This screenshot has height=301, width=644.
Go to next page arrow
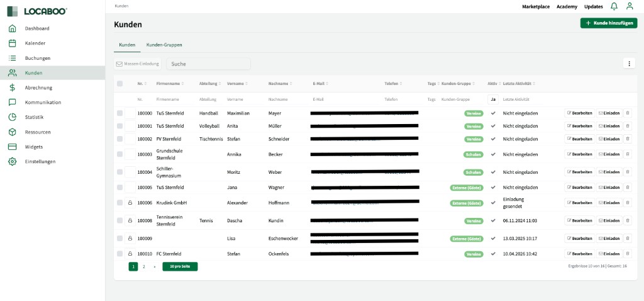click(155, 266)
